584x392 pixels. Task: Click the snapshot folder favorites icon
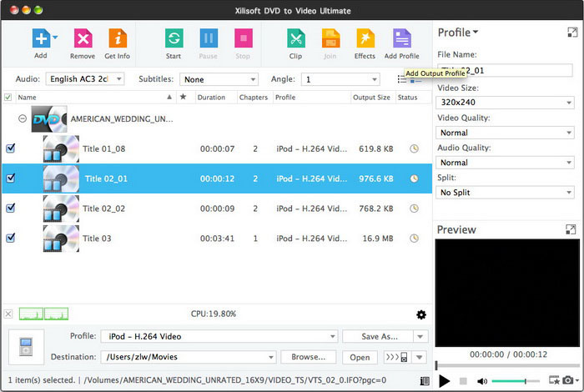(x=554, y=380)
